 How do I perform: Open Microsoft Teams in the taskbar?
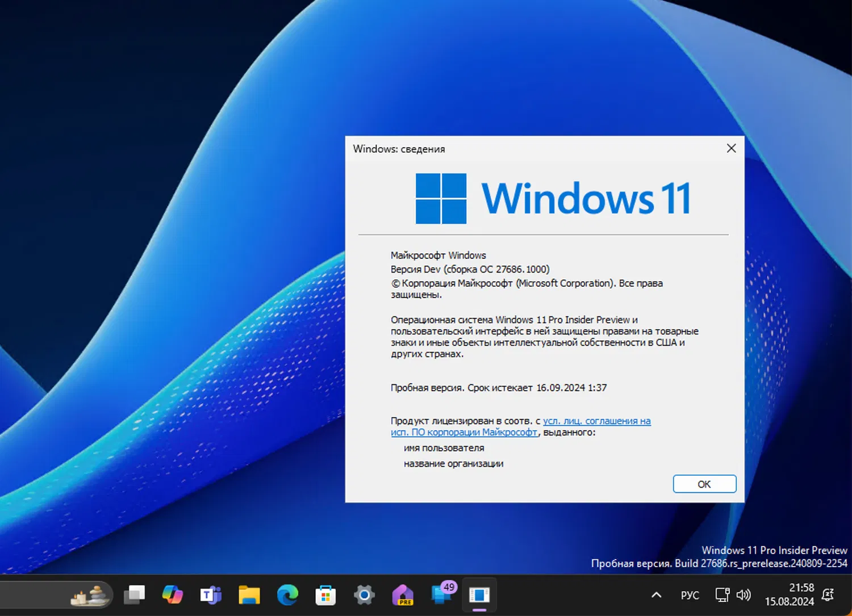pyautogui.click(x=211, y=595)
